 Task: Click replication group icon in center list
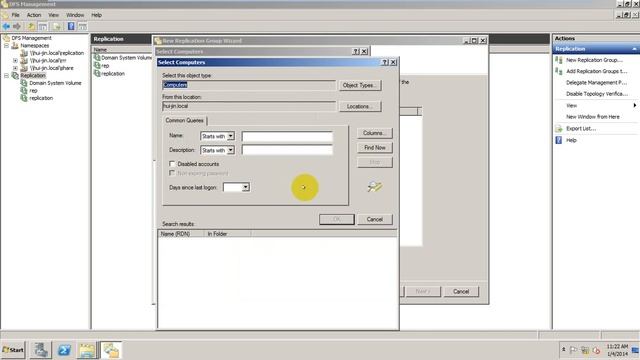(x=97, y=73)
